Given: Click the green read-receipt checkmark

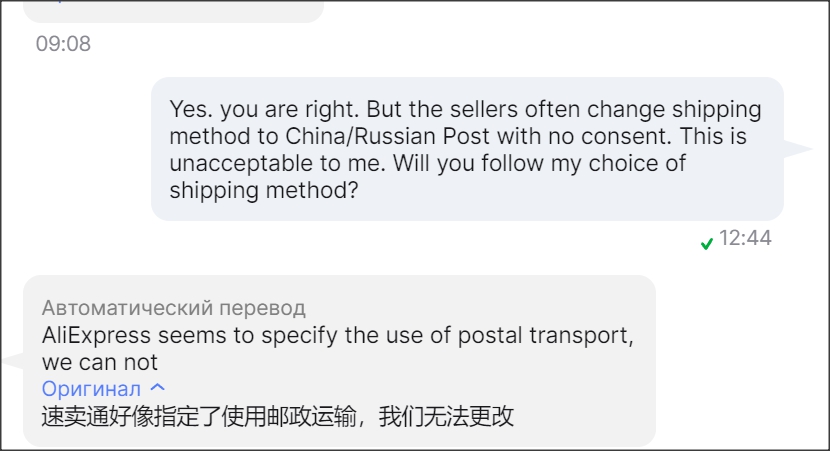Looking at the screenshot, I should pos(707,242).
